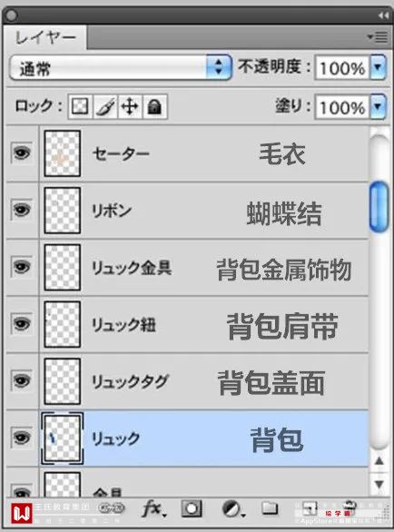Add a layer mask

[x=192, y=508]
